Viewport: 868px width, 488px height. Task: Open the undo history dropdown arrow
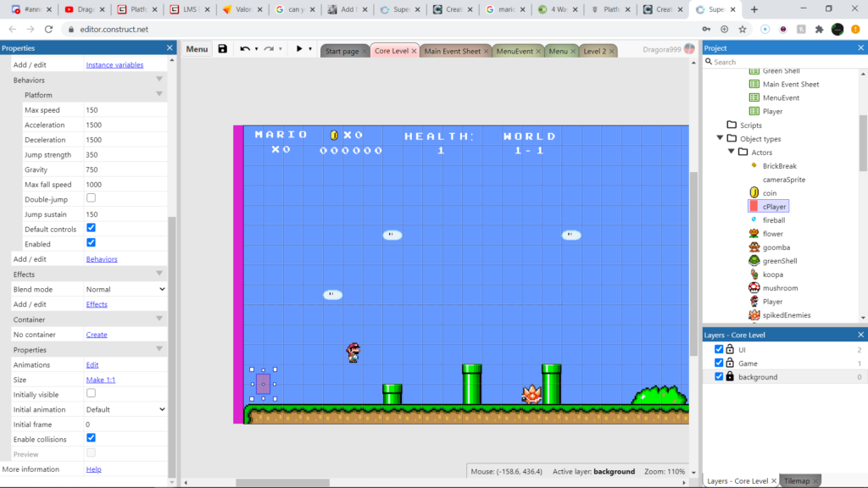point(256,49)
